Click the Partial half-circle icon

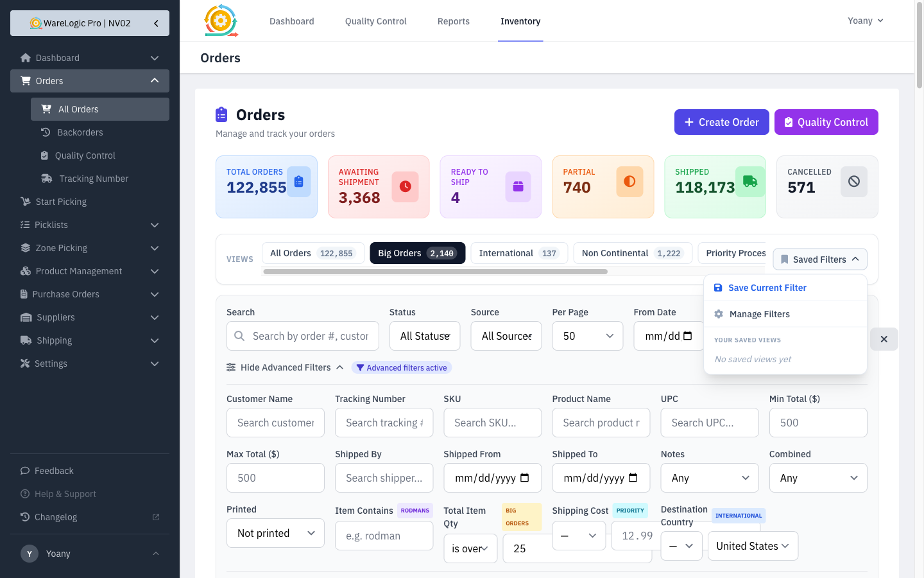629,182
